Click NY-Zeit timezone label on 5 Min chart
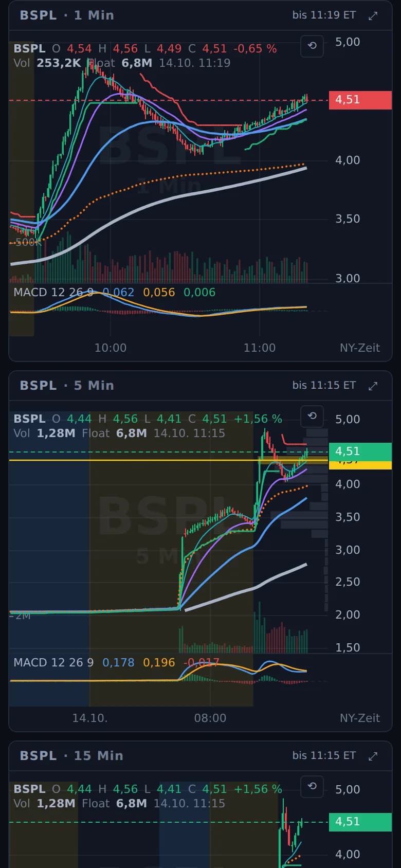Viewport: 401px width, 868px height. click(x=360, y=718)
